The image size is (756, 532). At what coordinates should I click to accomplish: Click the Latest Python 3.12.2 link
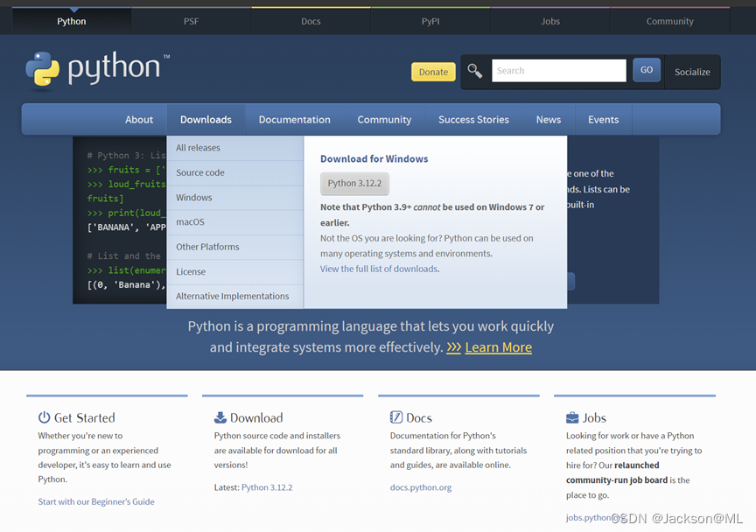(267, 487)
